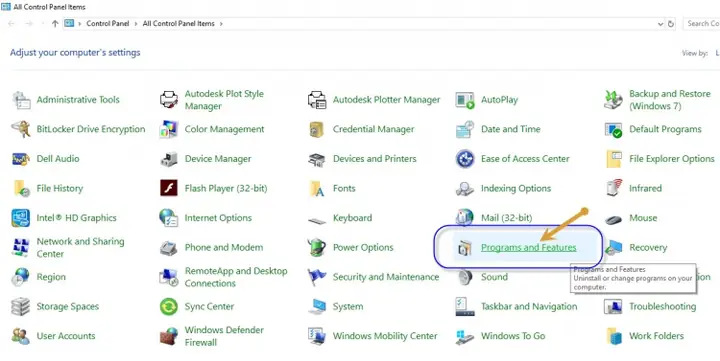Screen dimensions: 720x361
Task: Click Control Panel in the address breadcrumb
Action: pos(108,23)
